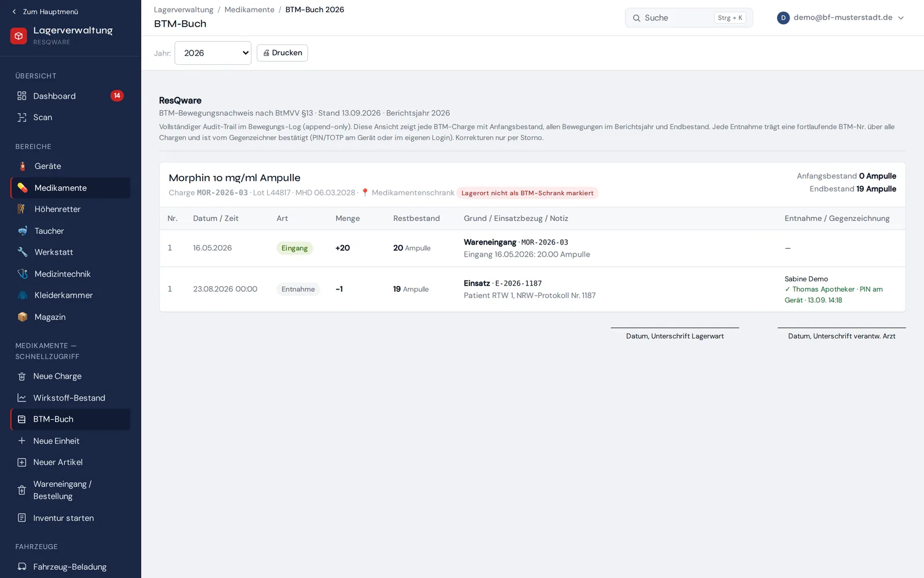Click the Fahrzeug-Beladung icon
The image size is (924, 578).
click(22, 566)
